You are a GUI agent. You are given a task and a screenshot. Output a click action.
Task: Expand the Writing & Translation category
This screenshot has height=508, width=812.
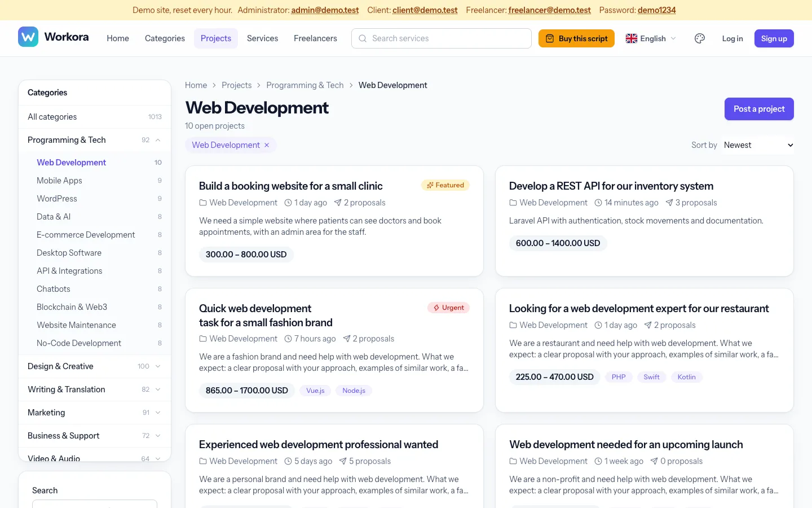158,389
